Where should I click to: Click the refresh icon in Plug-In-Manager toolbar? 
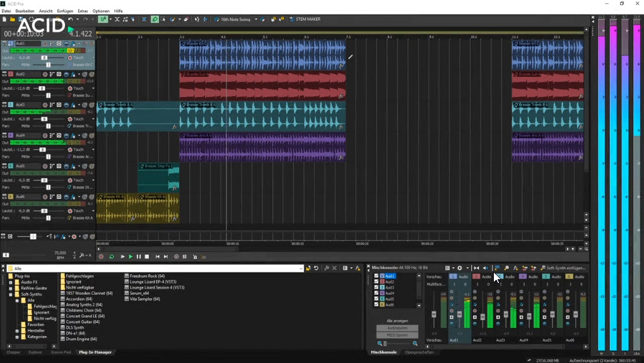[x=316, y=268]
